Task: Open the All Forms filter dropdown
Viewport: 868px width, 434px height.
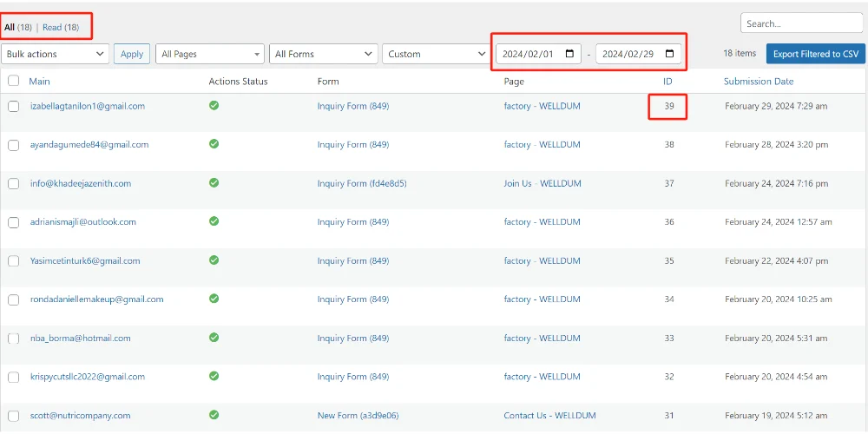Action: (x=323, y=54)
